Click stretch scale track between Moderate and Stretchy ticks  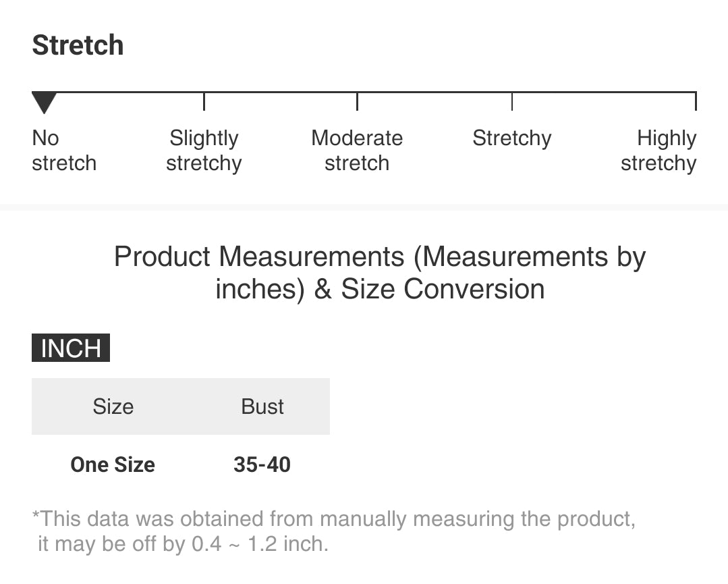(x=435, y=92)
